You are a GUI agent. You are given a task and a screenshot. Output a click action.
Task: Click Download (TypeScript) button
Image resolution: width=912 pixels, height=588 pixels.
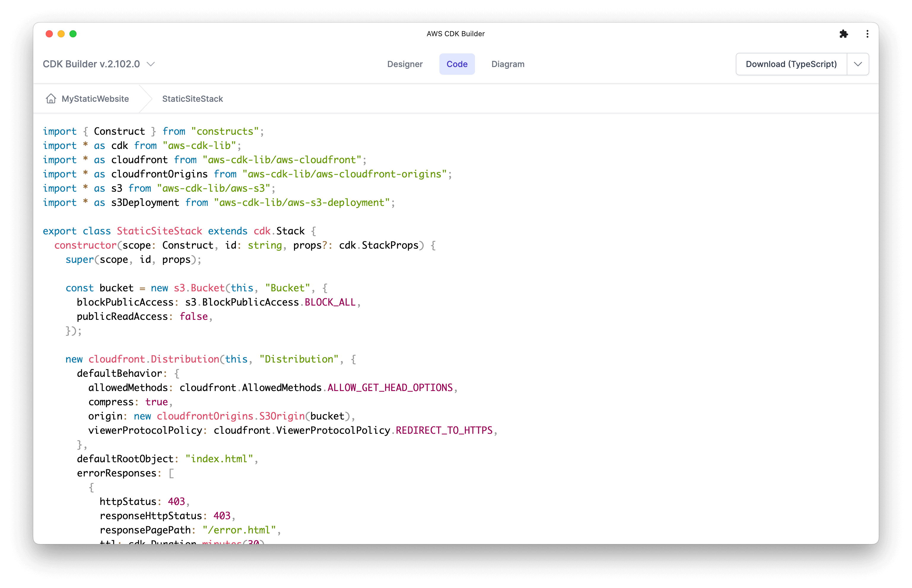791,64
